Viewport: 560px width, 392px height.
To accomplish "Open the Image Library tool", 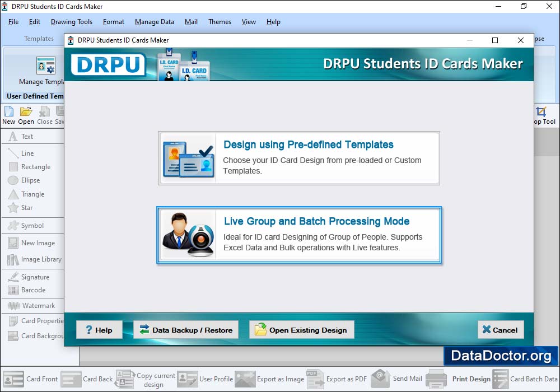I will [34, 259].
